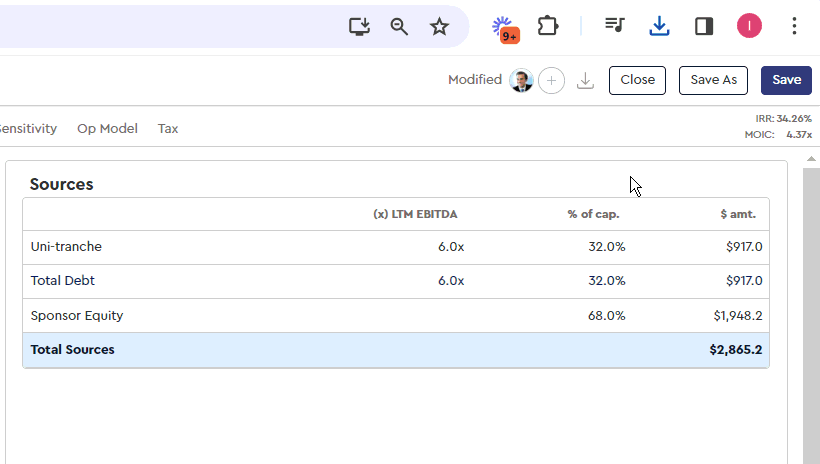820x464 pixels.
Task: Open the zoom magnifier icon
Action: pyautogui.click(x=399, y=26)
